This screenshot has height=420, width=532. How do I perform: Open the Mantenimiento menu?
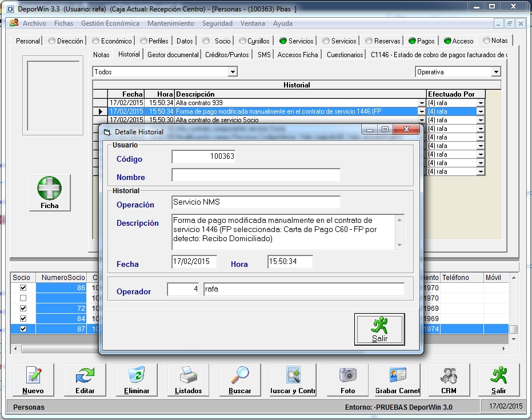(x=171, y=23)
